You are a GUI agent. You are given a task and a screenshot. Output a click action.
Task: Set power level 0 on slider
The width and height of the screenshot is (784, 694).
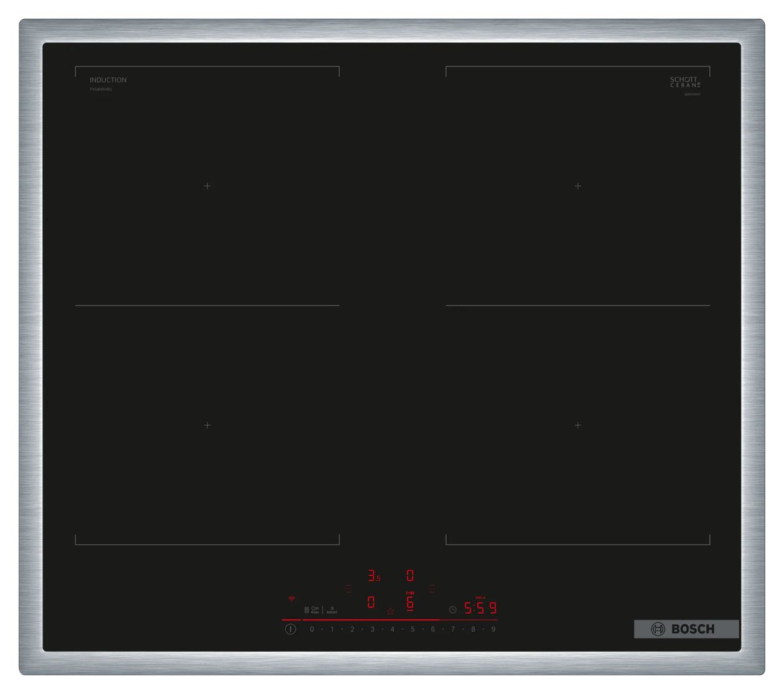tap(312, 629)
